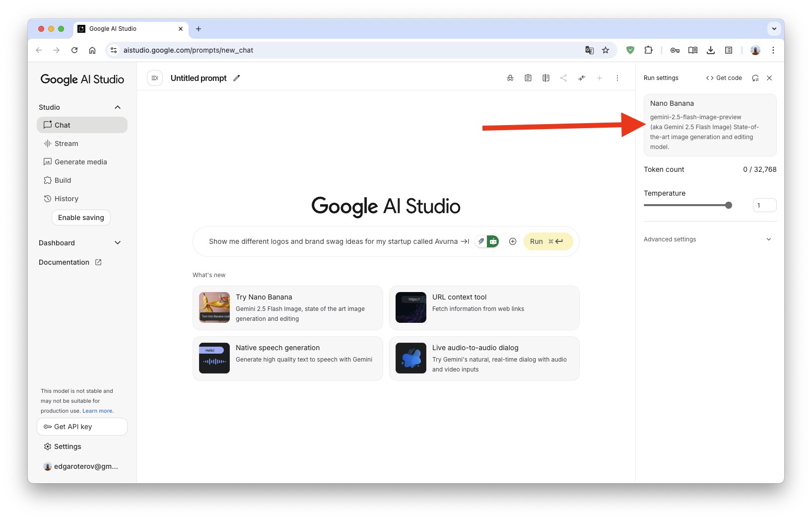Click the plus icon in prompt toolbar
Viewport: 812px width, 520px height.
(x=600, y=78)
